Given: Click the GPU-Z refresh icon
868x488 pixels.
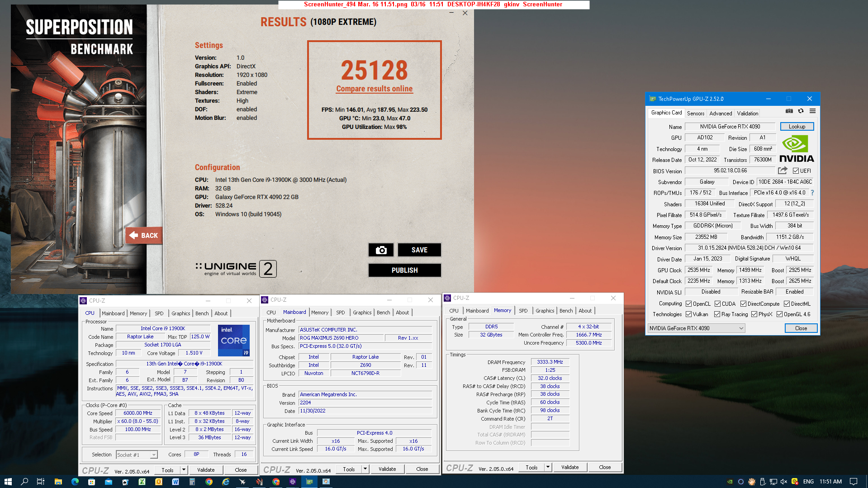Looking at the screenshot, I should 801,111.
